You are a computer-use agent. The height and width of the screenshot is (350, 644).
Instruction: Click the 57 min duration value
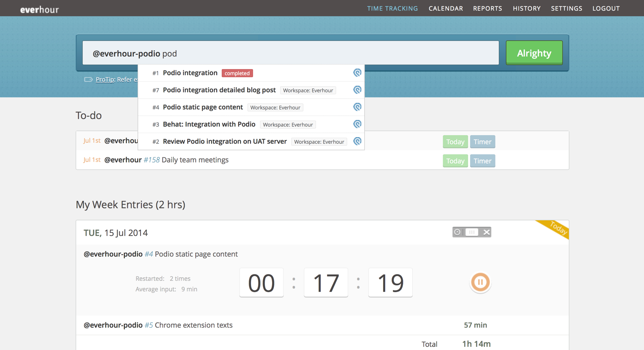tap(475, 325)
